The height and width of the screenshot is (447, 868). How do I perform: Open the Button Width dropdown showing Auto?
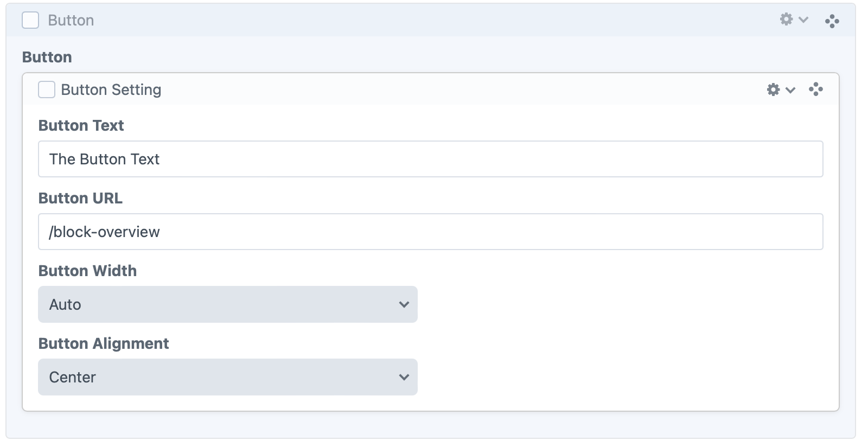[227, 304]
